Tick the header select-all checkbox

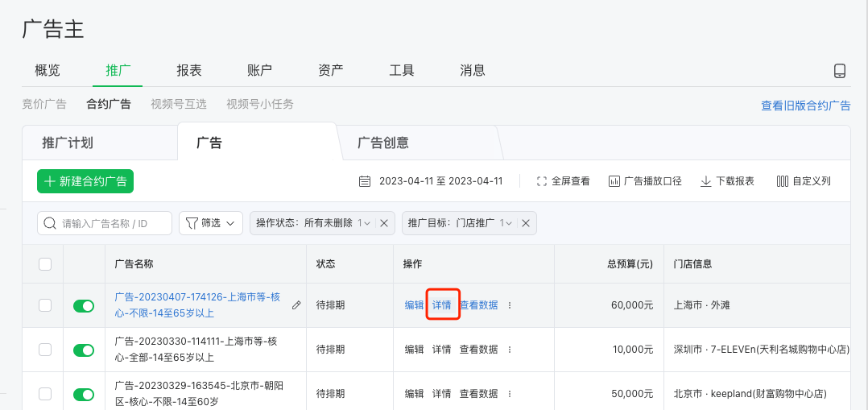pyautogui.click(x=45, y=264)
